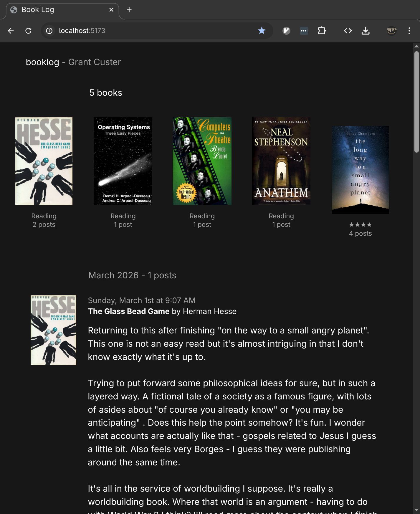420x514 pixels.
Task: Click the password manager dots extension icon
Action: click(304, 31)
